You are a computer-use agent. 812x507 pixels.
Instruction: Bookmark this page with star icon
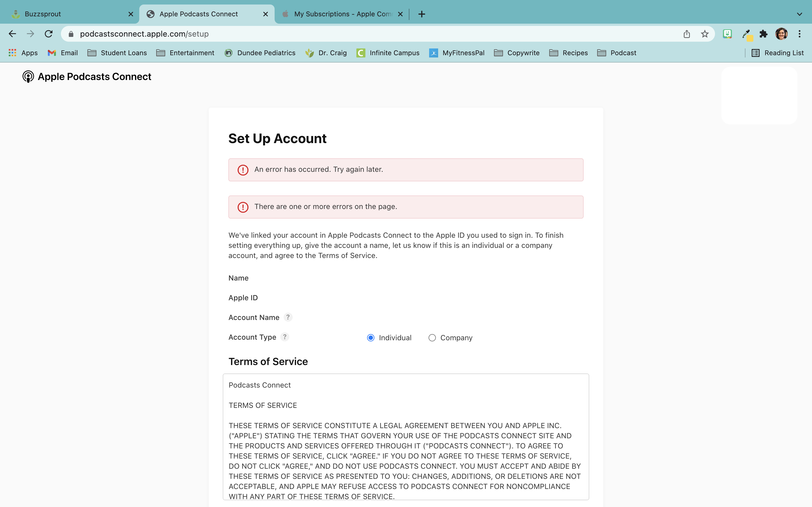click(705, 34)
